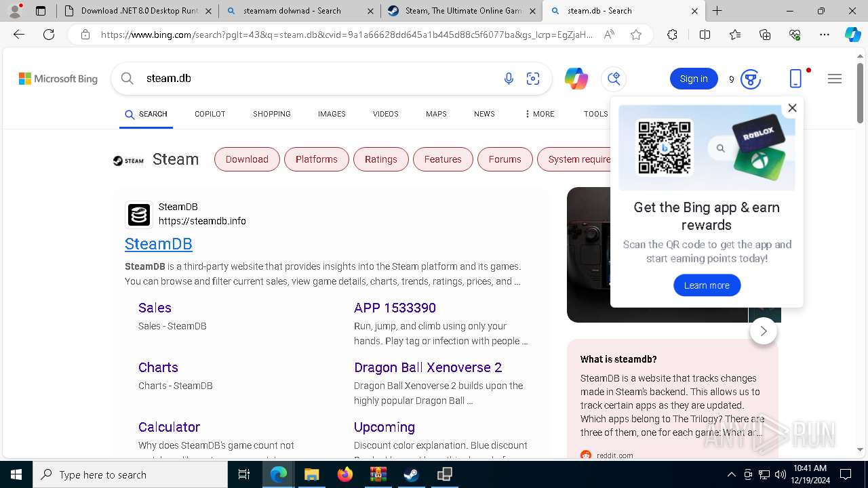Image resolution: width=868 pixels, height=488 pixels.
Task: Select the COPILOT search category
Action: tap(210, 114)
